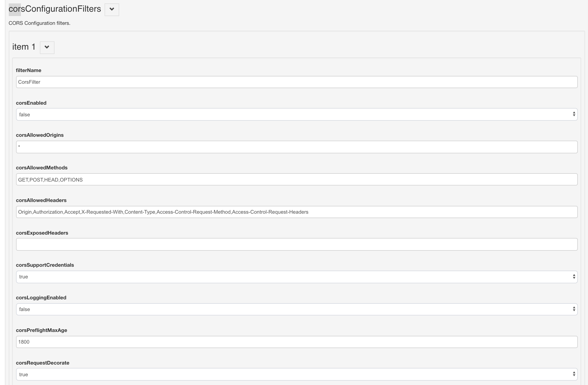This screenshot has width=588, height=385.
Task: Click the corsConfigurationFilters heading text
Action: (55, 9)
